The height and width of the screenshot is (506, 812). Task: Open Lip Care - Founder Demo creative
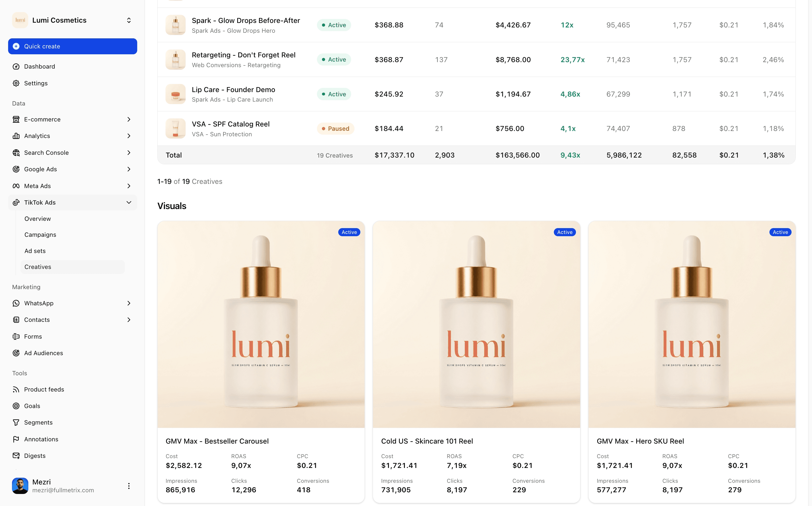point(233,90)
